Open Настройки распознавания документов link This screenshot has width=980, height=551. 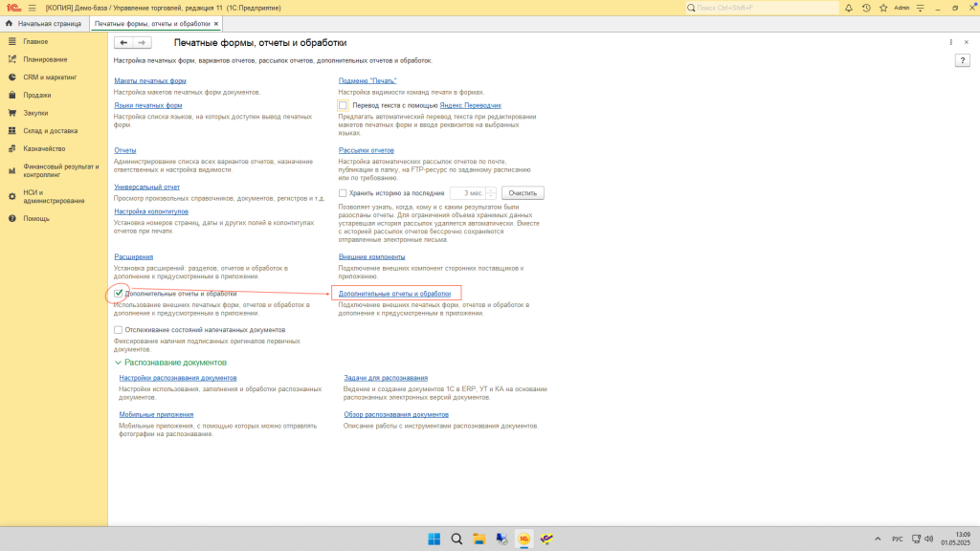tap(178, 378)
